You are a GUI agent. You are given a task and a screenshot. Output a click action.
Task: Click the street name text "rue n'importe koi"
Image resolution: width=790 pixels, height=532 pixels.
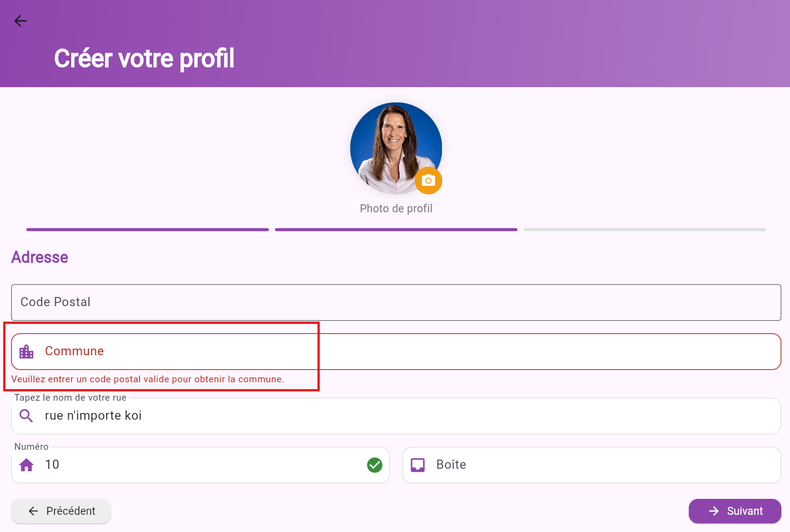click(93, 415)
